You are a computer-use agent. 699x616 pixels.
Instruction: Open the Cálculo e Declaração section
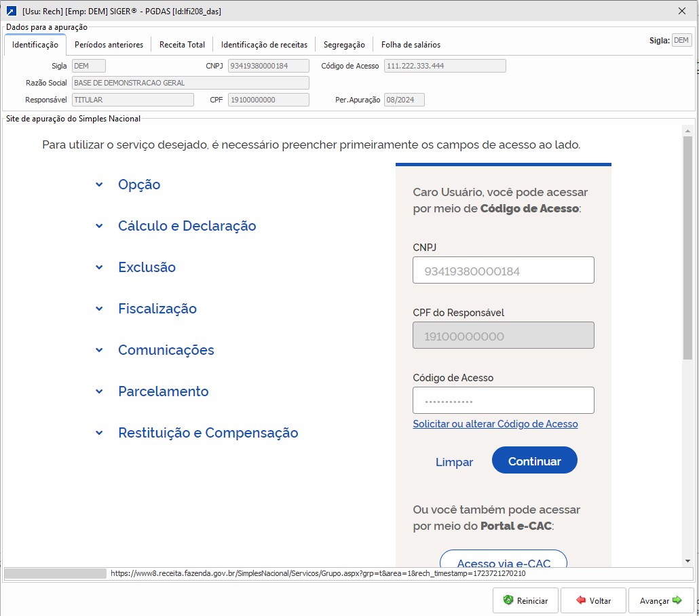[187, 226]
